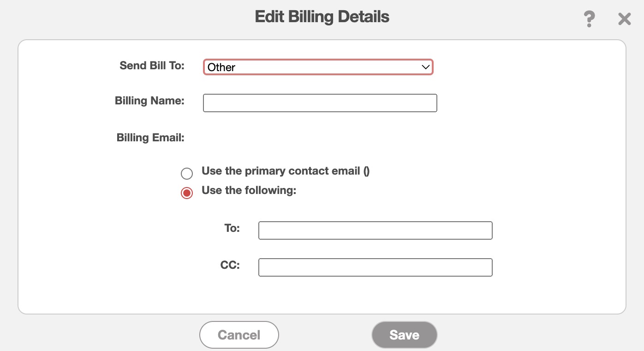644x351 pixels.
Task: Click the selected 'Other' value text
Action: click(221, 67)
